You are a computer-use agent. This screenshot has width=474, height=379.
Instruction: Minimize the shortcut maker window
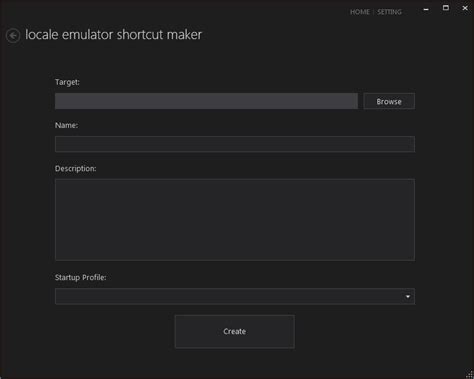pyautogui.click(x=426, y=9)
